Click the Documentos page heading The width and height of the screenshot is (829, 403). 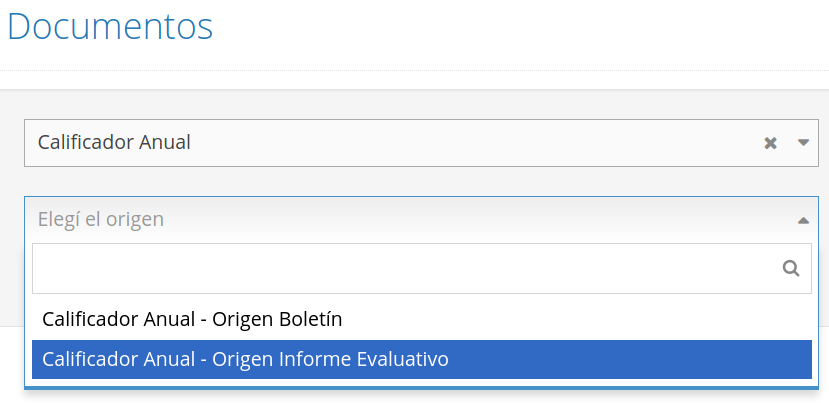point(110,26)
